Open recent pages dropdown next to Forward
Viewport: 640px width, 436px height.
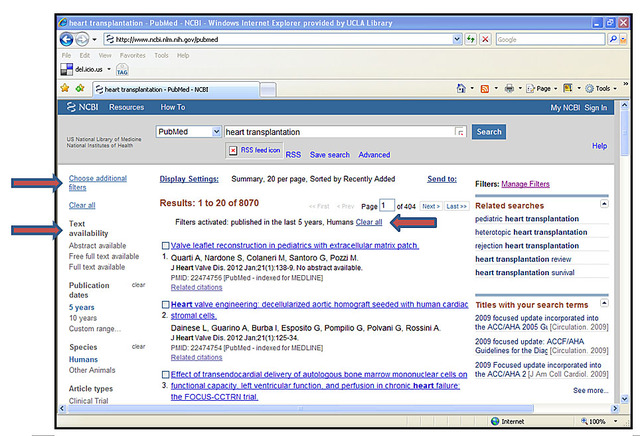click(x=94, y=40)
